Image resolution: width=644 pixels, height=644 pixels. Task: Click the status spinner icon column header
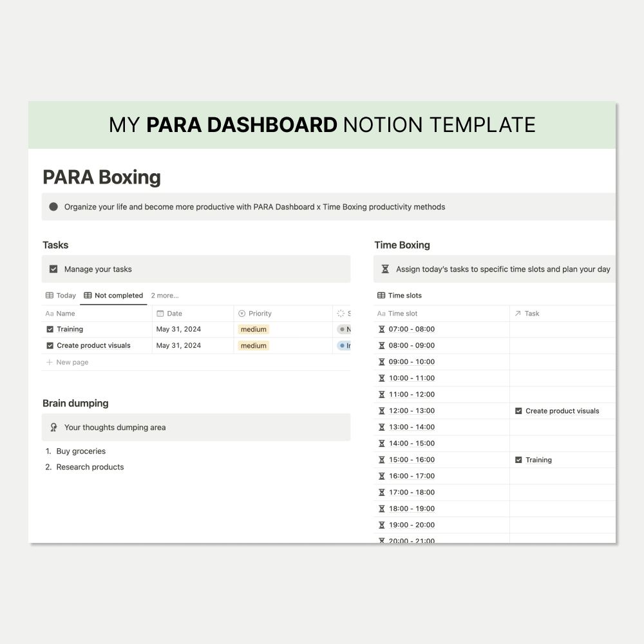[341, 314]
